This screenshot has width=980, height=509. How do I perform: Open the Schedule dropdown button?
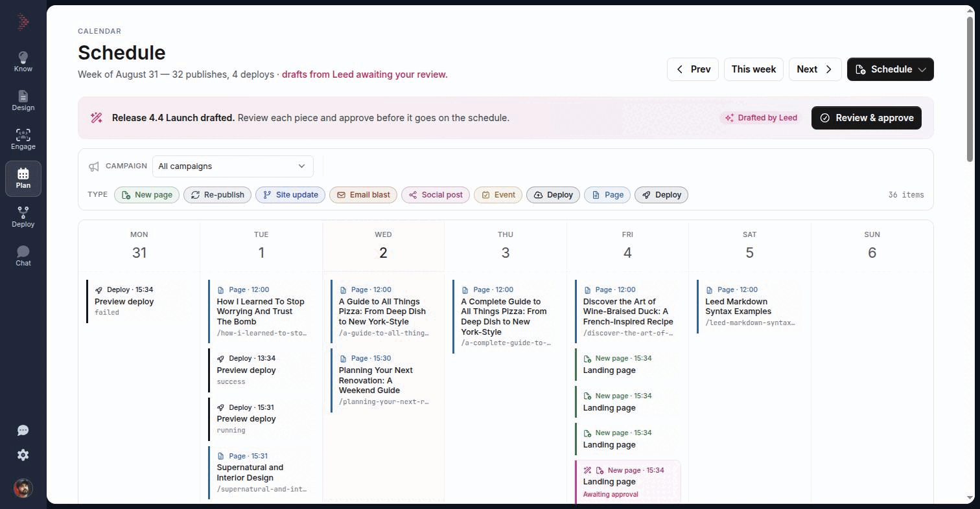890,69
